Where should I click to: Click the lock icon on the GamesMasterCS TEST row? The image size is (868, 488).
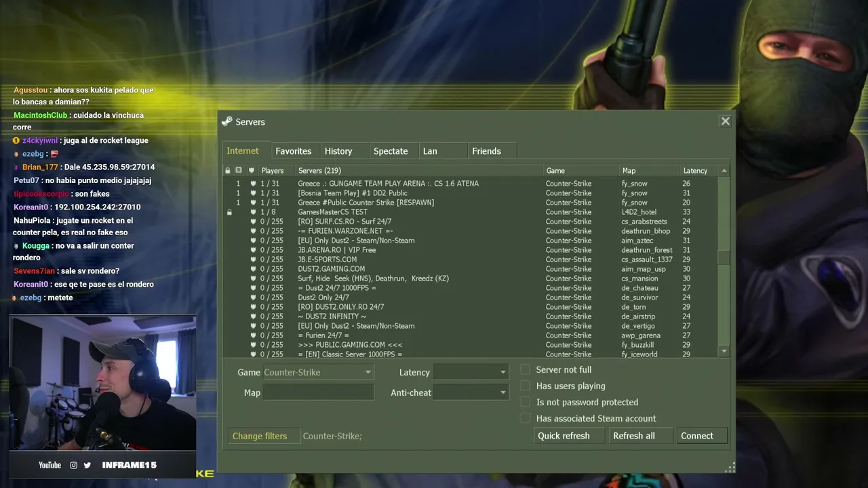[229, 212]
